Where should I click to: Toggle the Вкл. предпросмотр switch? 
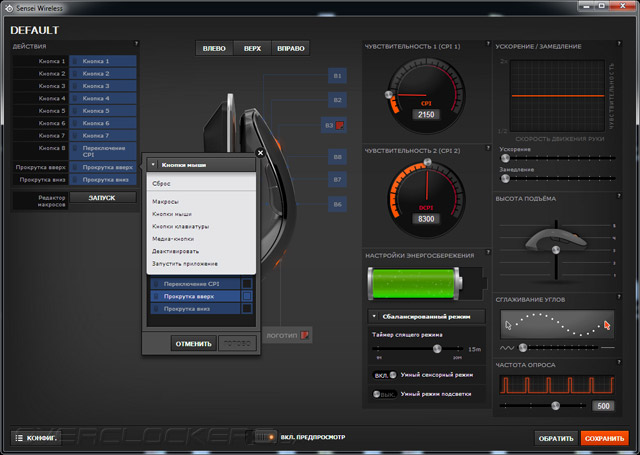point(265,437)
